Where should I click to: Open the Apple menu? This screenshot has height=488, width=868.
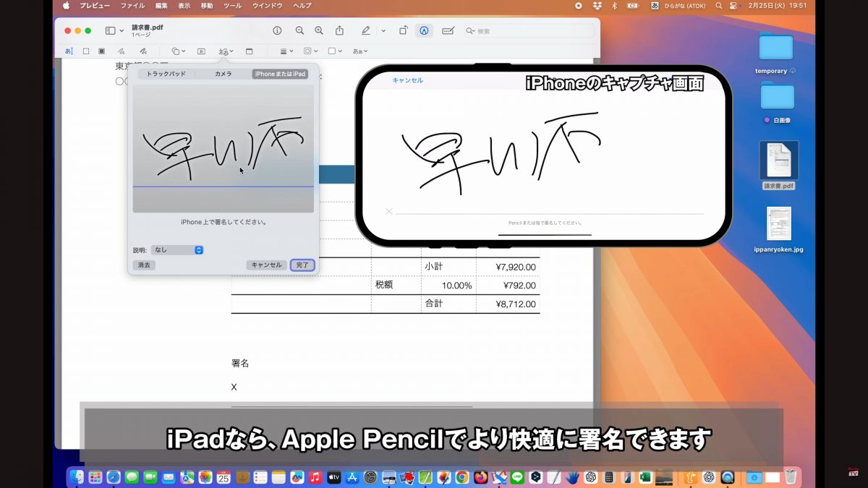click(x=66, y=5)
